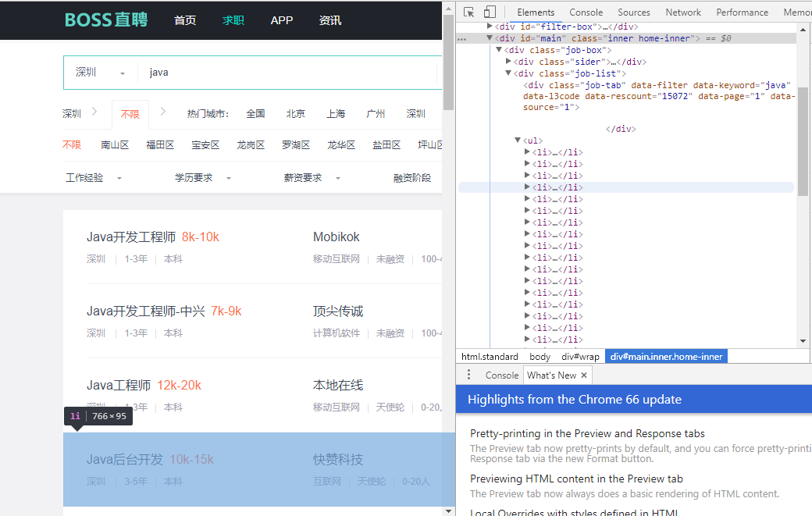Open the Java工程师 12k-20k job listing
812x516 pixels.
[x=144, y=385]
